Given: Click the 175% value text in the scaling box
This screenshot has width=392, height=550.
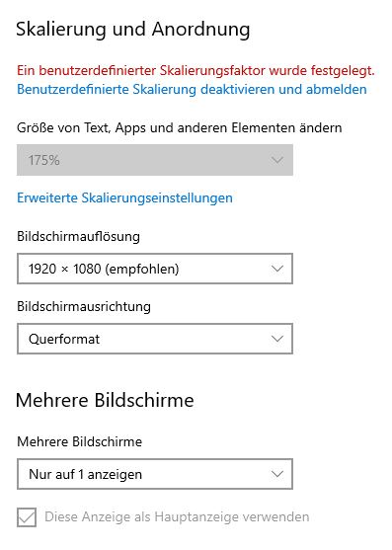Looking at the screenshot, I should click(x=44, y=161).
